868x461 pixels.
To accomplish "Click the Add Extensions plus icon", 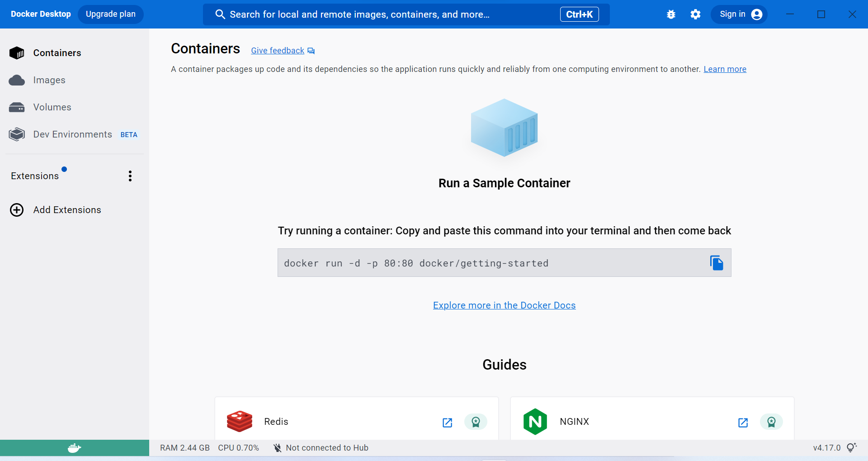I will [17, 210].
